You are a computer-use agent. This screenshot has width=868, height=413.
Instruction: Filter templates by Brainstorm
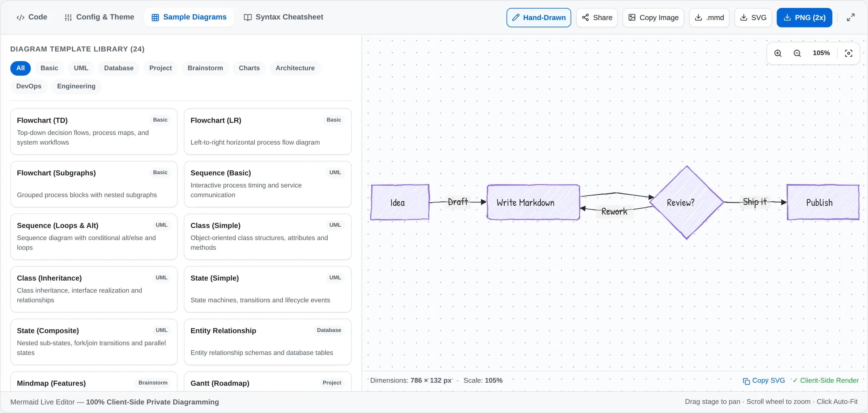[x=205, y=68]
